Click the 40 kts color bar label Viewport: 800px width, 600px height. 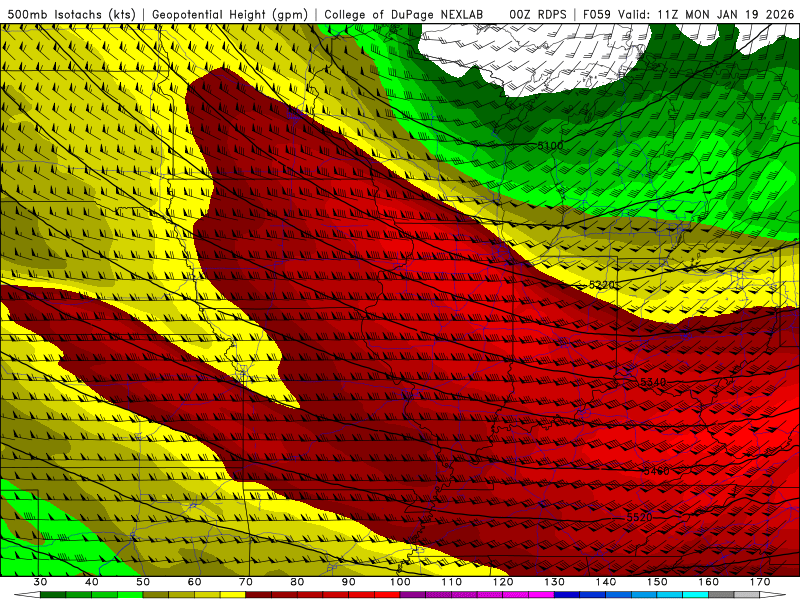92,582
